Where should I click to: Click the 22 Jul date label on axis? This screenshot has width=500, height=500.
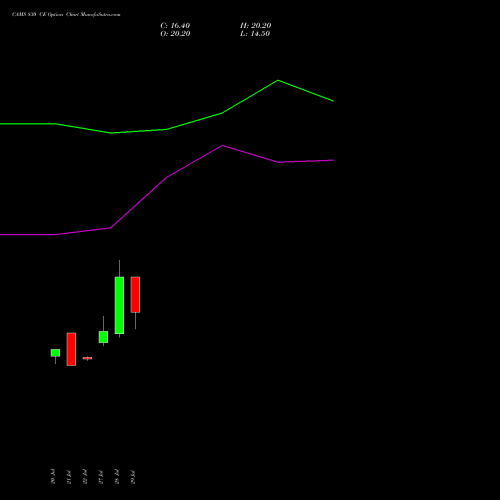[x=85, y=476]
